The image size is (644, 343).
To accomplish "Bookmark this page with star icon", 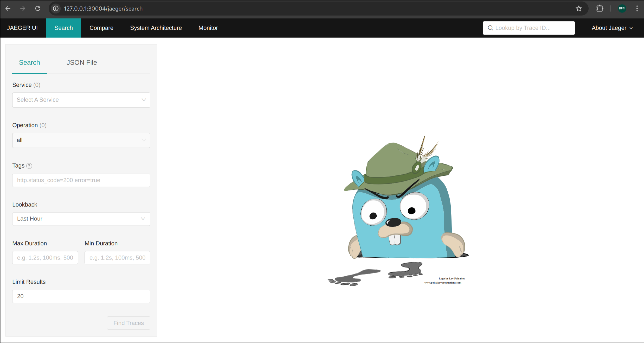I will 579,9.
